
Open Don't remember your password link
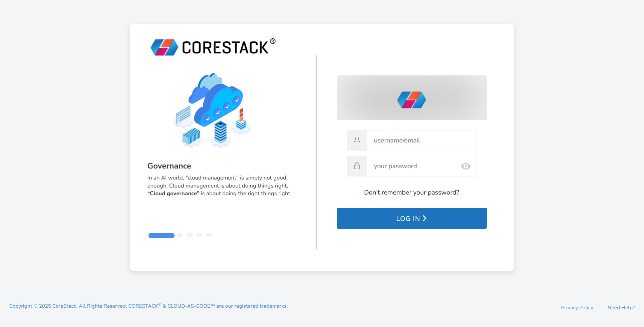[411, 193]
